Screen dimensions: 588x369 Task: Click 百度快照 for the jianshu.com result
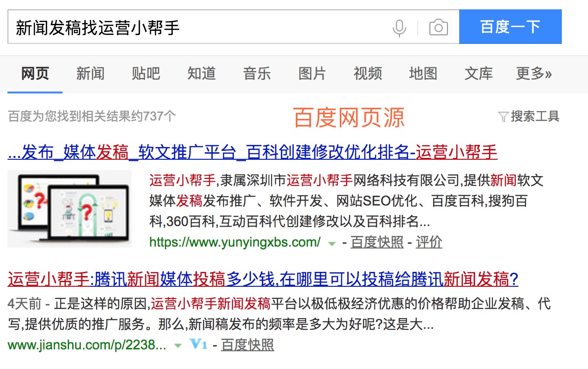point(247,345)
